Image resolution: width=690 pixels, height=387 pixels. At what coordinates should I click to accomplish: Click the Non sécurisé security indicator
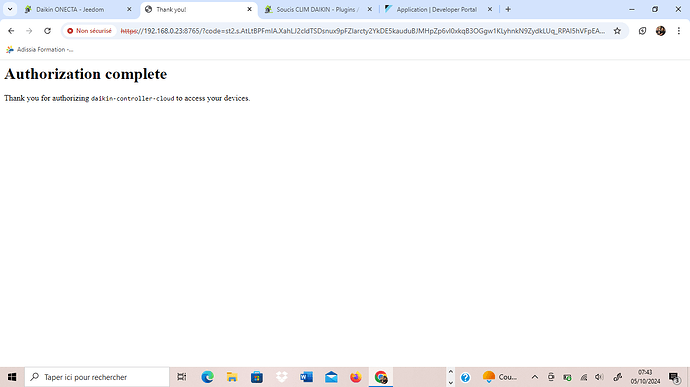(x=90, y=31)
